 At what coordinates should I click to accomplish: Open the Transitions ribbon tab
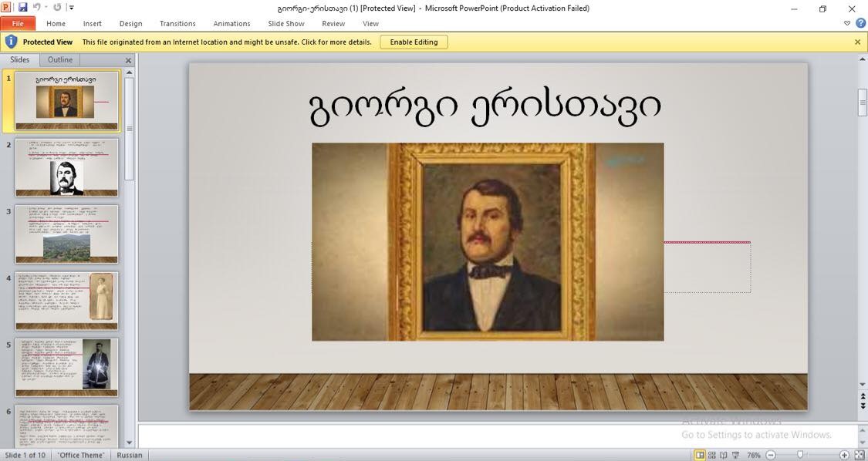[177, 24]
